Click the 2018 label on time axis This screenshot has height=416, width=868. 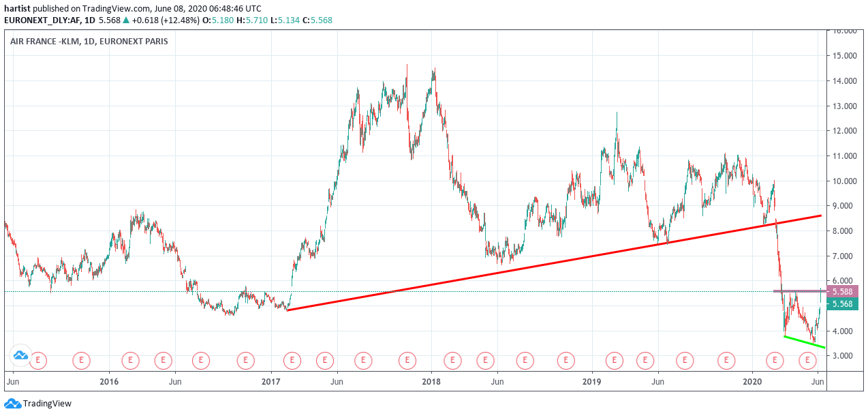pos(431,381)
